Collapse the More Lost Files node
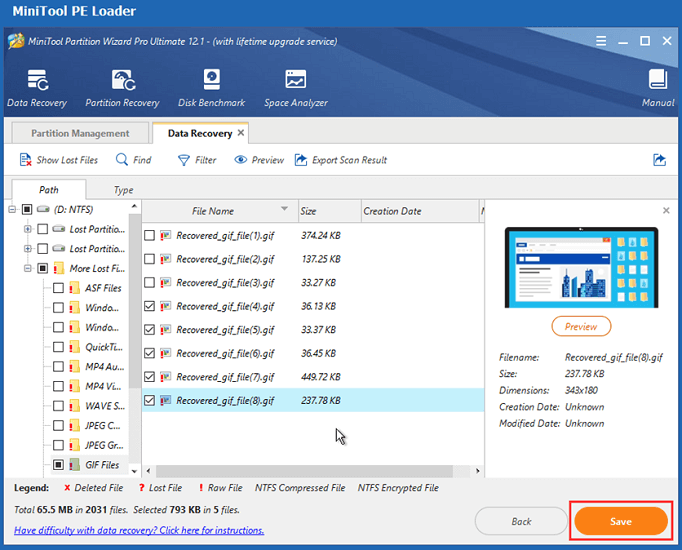Viewport: 682px width, 550px height. coord(28,268)
